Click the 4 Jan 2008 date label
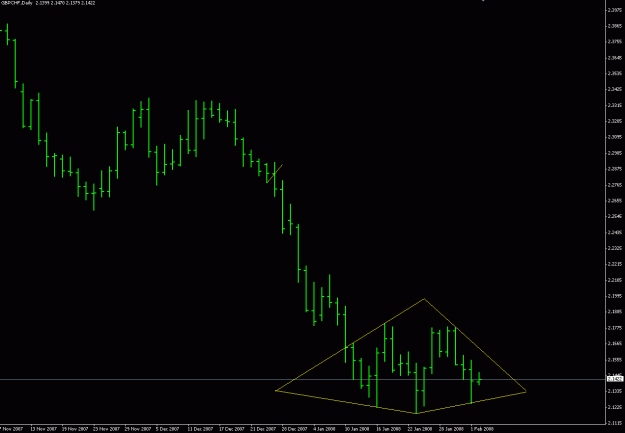625x433 pixels. tap(325, 429)
